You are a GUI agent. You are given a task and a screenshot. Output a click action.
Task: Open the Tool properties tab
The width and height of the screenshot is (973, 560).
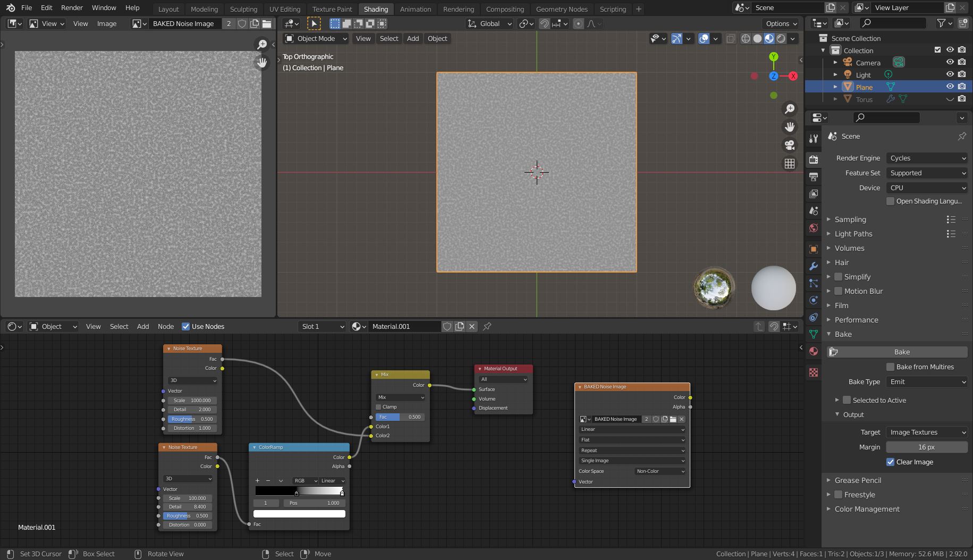tap(813, 139)
